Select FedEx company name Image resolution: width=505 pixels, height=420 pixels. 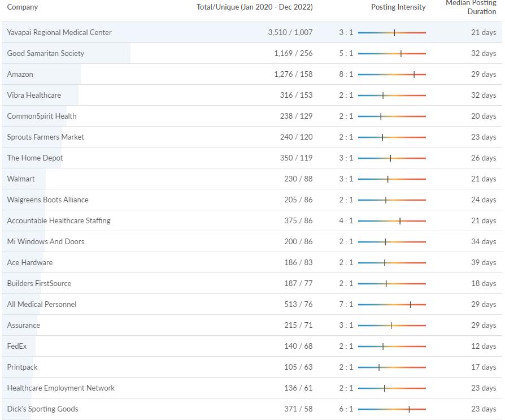pos(17,346)
